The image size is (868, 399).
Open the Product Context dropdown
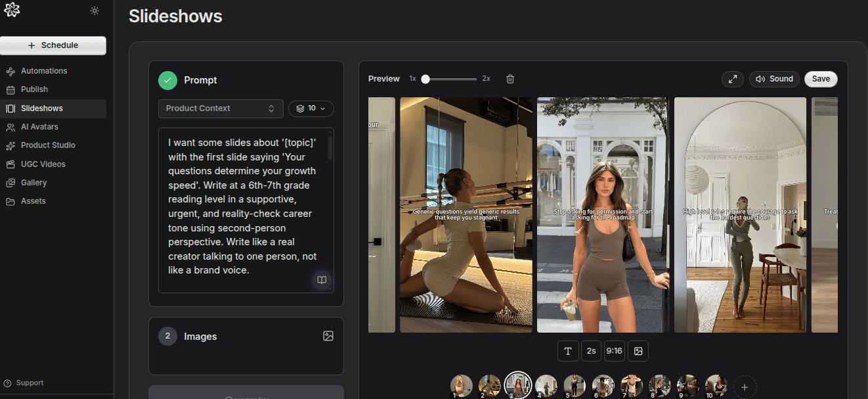tap(220, 108)
